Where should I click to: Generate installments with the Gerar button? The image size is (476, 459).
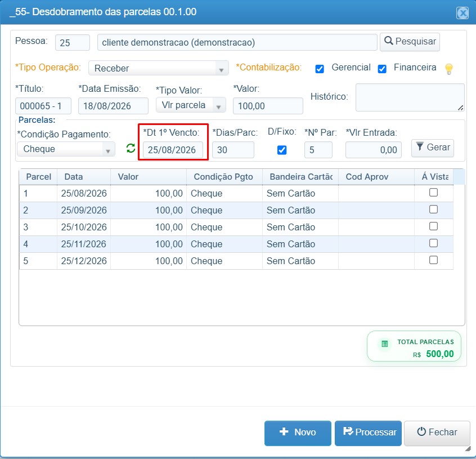[x=433, y=148]
